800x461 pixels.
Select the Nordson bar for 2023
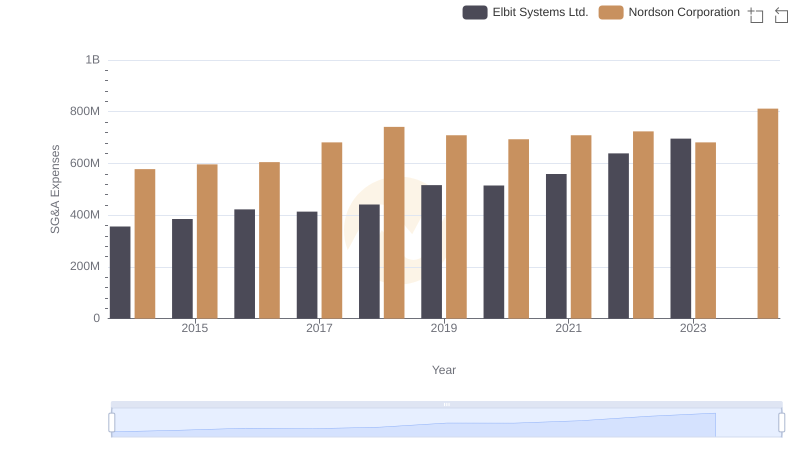[x=706, y=230]
